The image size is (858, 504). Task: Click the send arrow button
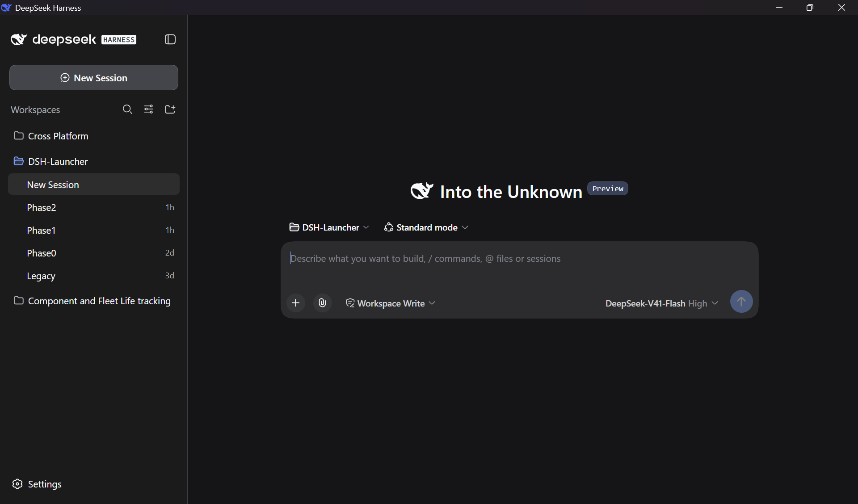pos(741,302)
